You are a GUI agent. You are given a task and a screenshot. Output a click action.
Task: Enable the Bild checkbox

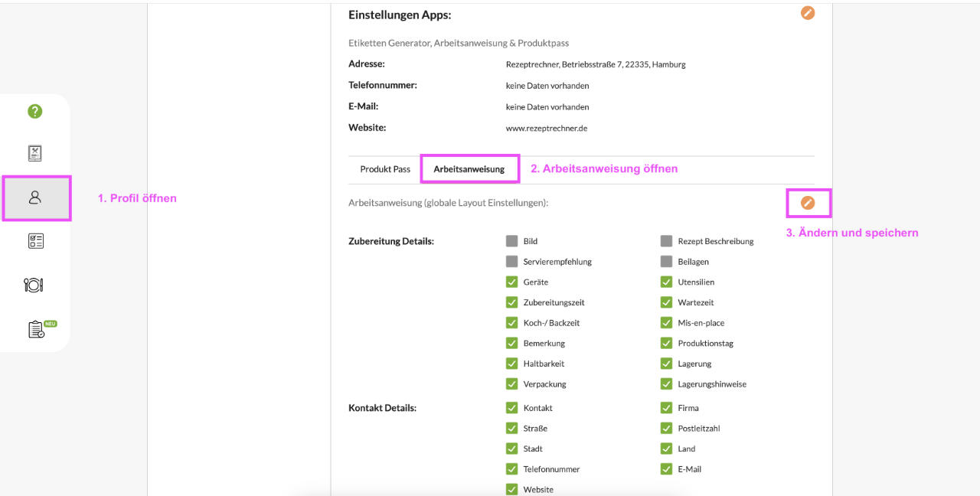click(512, 241)
